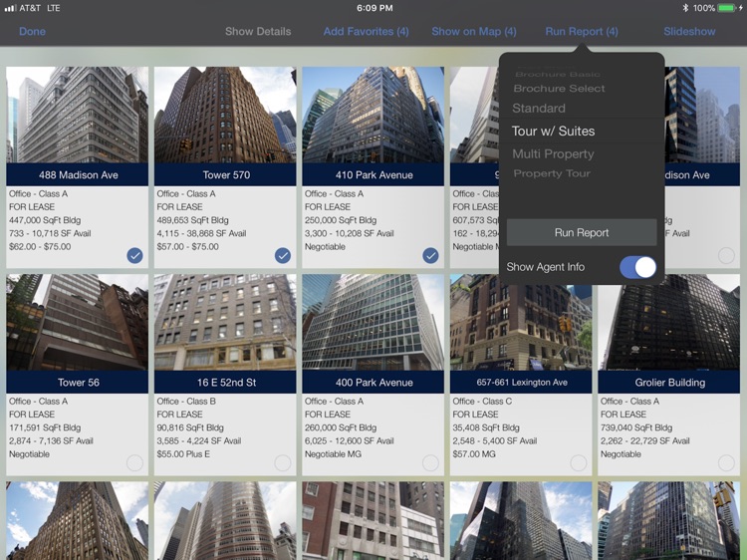
Task: Uncheck the 410 Park Avenue checkmark
Action: coord(430,256)
